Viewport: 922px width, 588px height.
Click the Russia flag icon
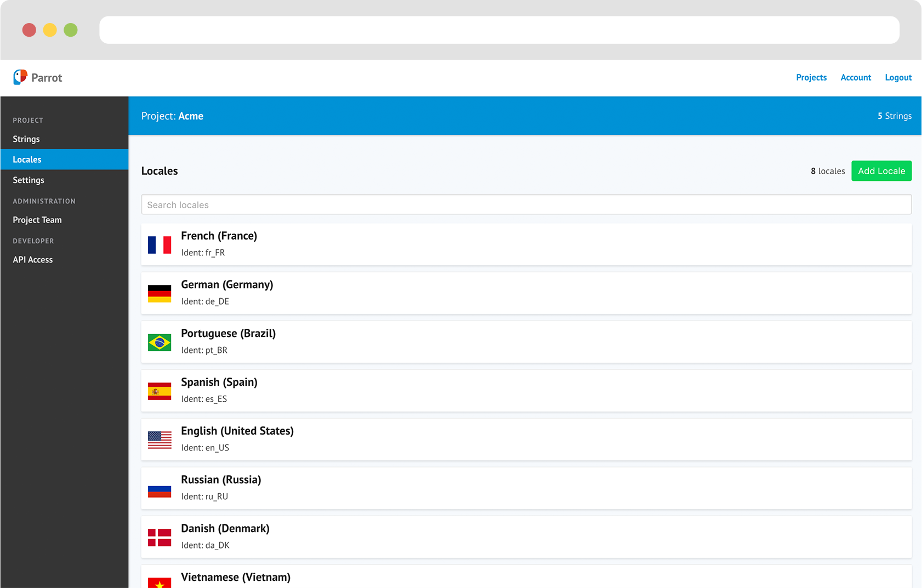click(x=160, y=488)
